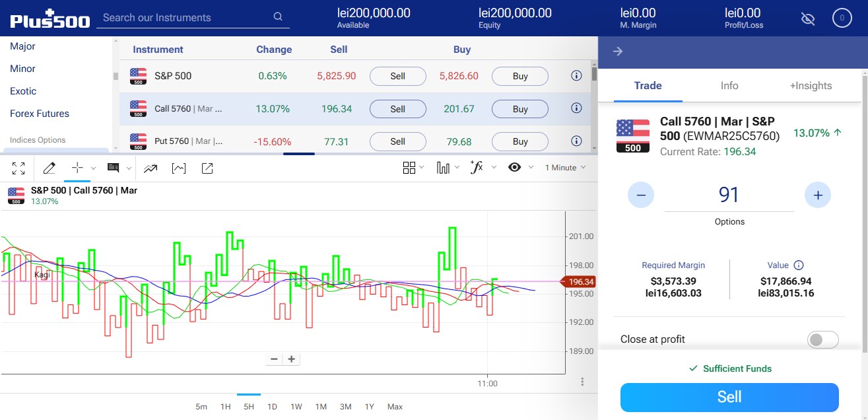The height and width of the screenshot is (420, 868).
Task: Select the 5H time range
Action: pyautogui.click(x=249, y=407)
